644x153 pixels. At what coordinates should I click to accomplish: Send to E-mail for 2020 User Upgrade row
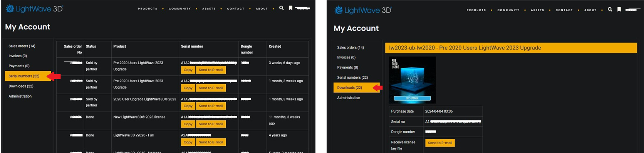coord(211,106)
